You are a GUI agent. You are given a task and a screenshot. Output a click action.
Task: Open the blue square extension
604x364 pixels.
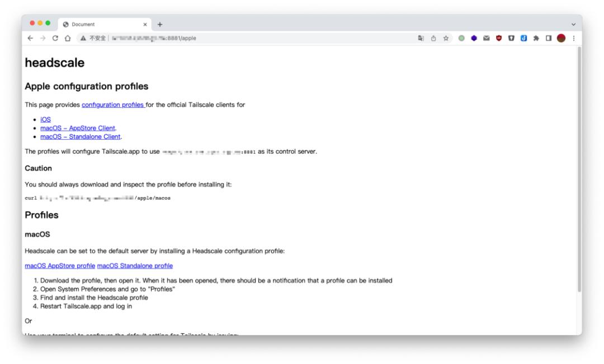tap(524, 38)
